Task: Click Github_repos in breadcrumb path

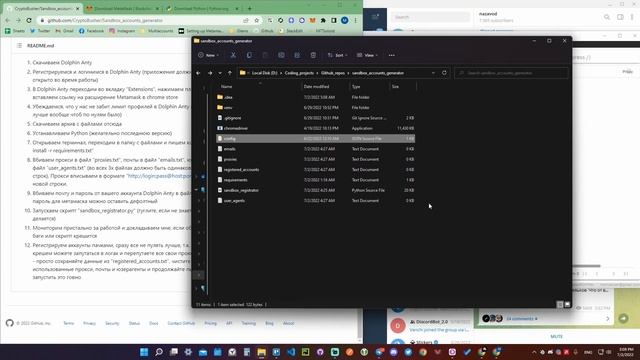Action: pos(333,73)
